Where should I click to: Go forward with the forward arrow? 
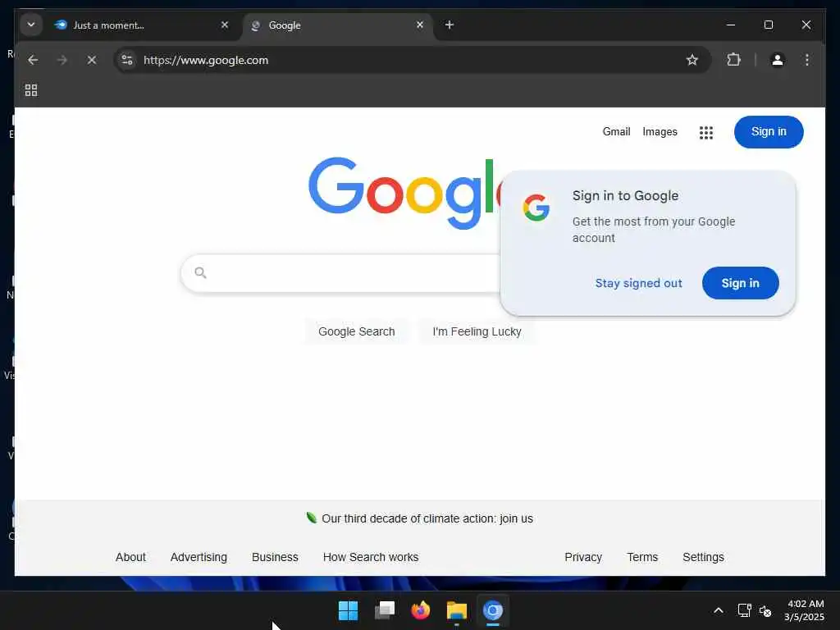(x=62, y=60)
